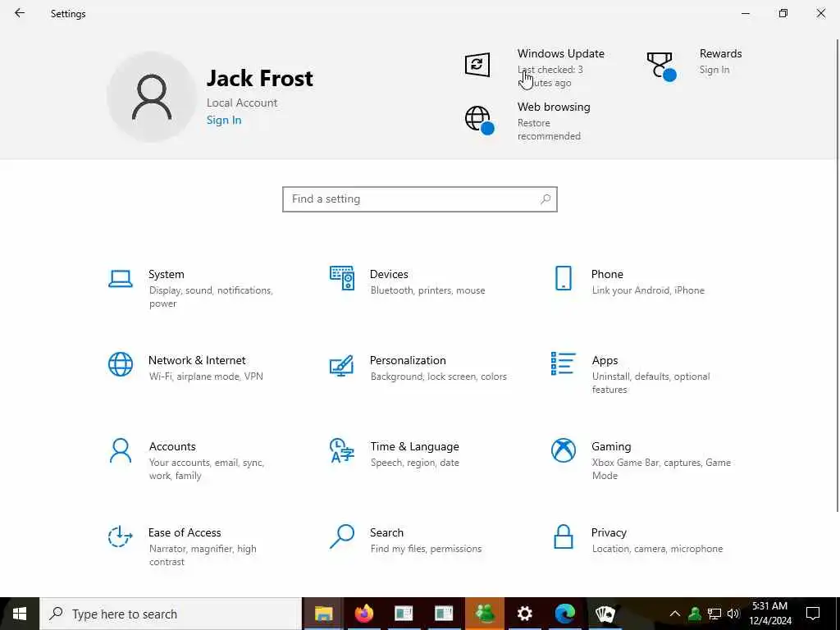Click the magnifier in Find a setting

pyautogui.click(x=546, y=199)
